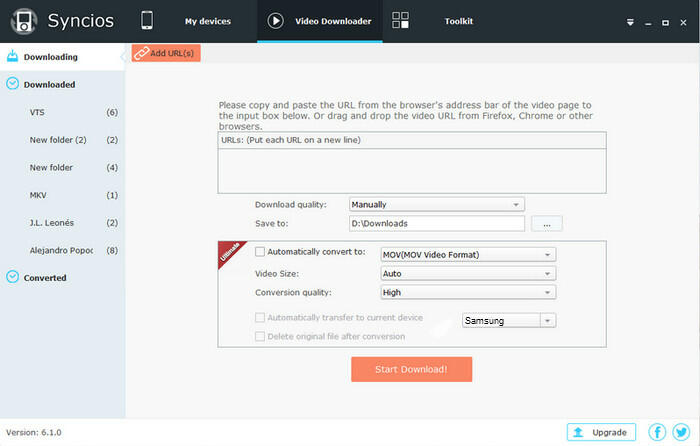The width and height of the screenshot is (700, 446).
Task: Click the Start Download! button
Action: 411,369
